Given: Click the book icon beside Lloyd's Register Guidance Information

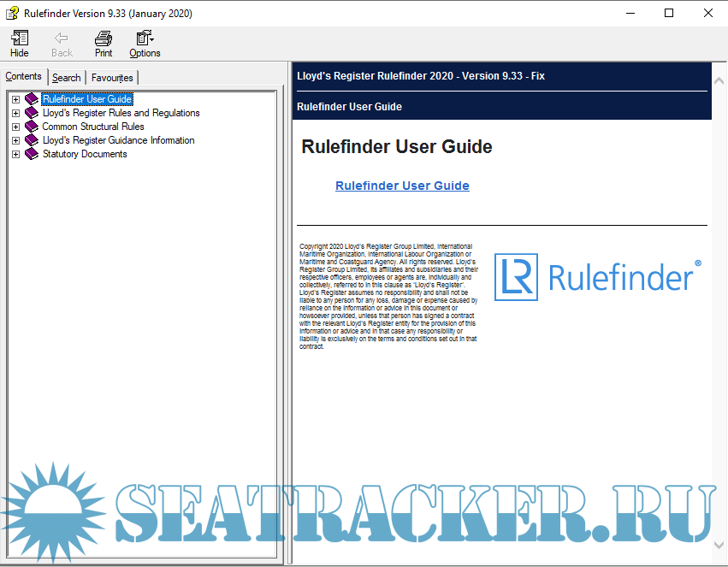Looking at the screenshot, I should tap(32, 139).
